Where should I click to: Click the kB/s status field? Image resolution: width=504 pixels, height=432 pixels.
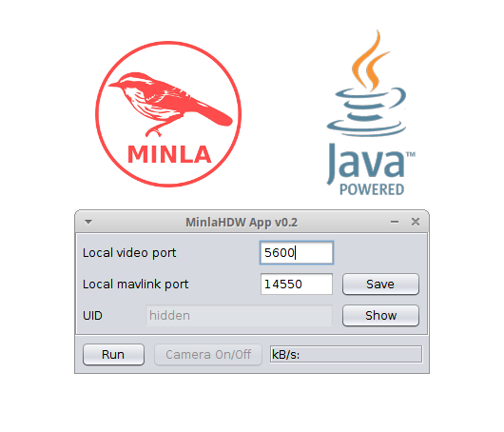coord(346,354)
